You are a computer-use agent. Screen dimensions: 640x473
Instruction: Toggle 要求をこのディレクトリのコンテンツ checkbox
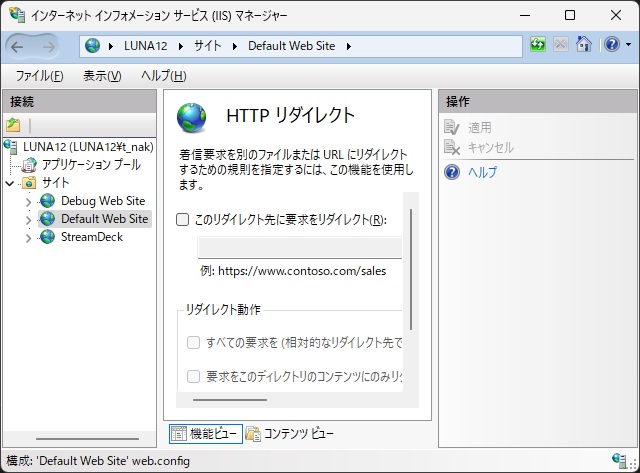click(193, 376)
